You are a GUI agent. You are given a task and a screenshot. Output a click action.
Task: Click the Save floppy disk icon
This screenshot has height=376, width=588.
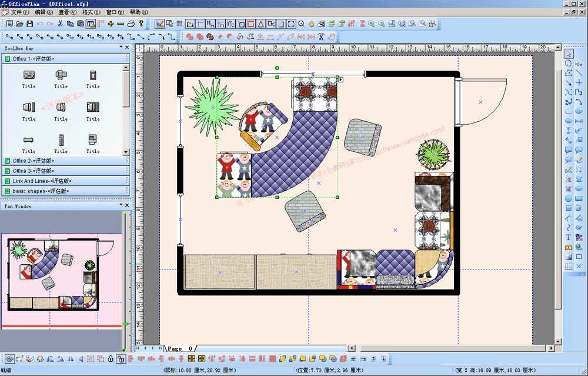coord(29,24)
